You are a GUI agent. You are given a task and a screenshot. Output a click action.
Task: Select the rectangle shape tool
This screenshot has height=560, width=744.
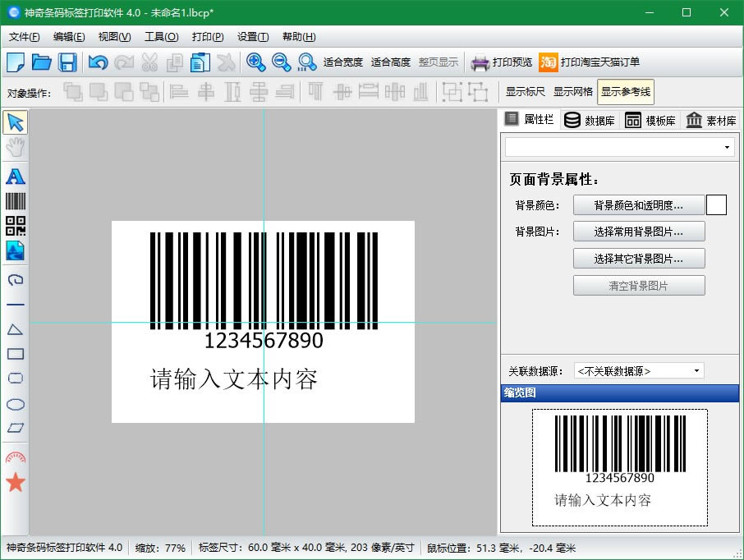pyautogui.click(x=16, y=354)
